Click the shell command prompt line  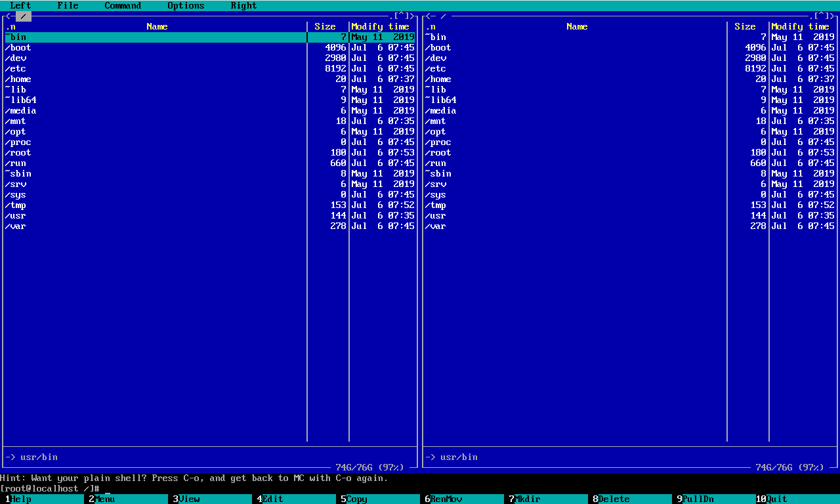(x=420, y=488)
